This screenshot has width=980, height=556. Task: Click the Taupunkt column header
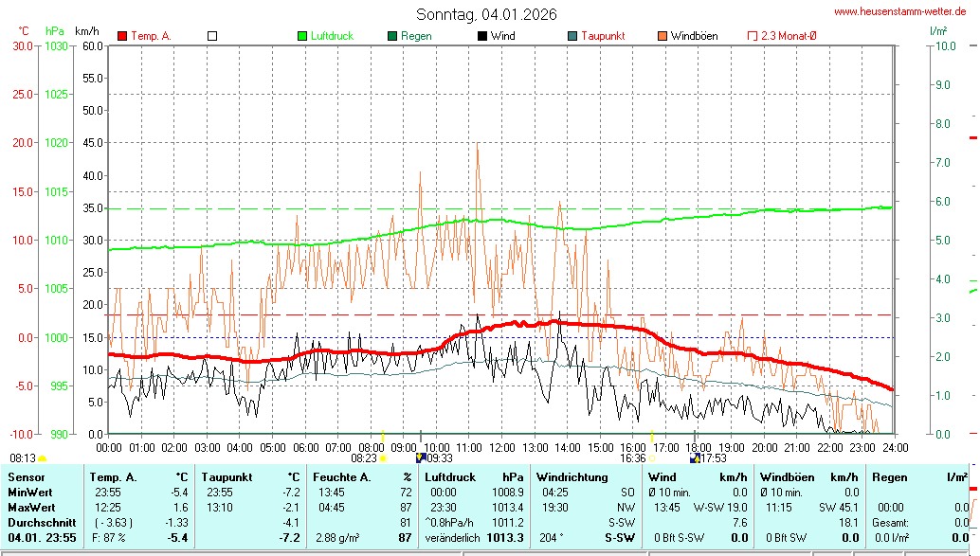[x=226, y=477]
